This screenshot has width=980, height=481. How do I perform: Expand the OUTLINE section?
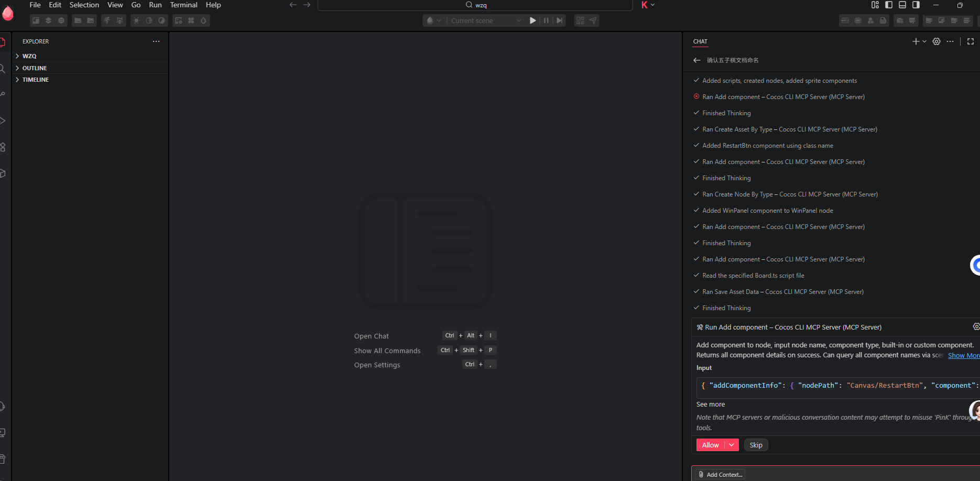(90, 68)
